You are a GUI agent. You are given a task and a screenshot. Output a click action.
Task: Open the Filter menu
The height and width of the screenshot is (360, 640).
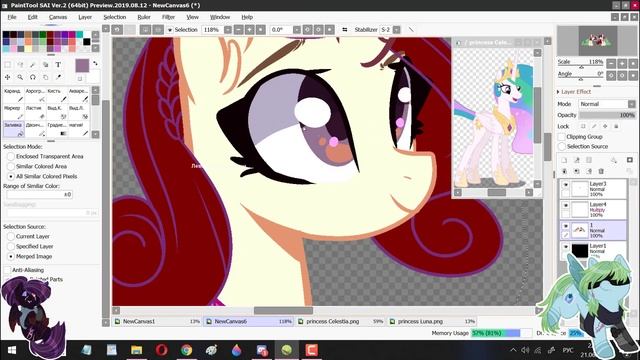(x=168, y=17)
